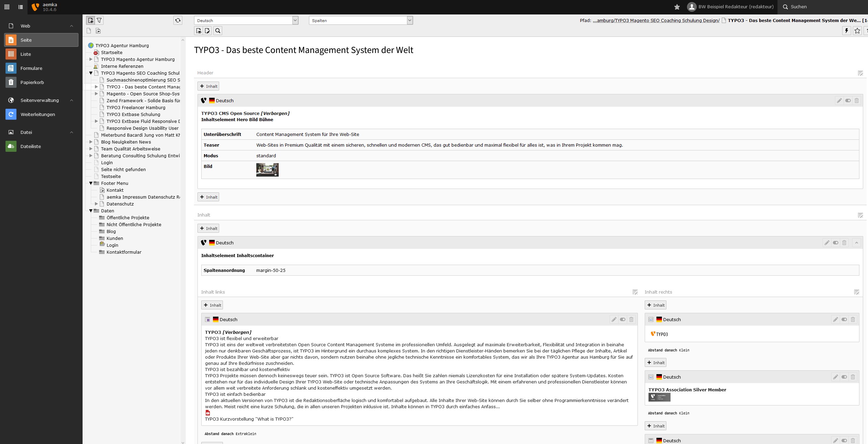Expand TYPO3 Magento Agentur Hamburg tree node
Image resolution: width=868 pixels, height=444 pixels.
click(x=91, y=59)
